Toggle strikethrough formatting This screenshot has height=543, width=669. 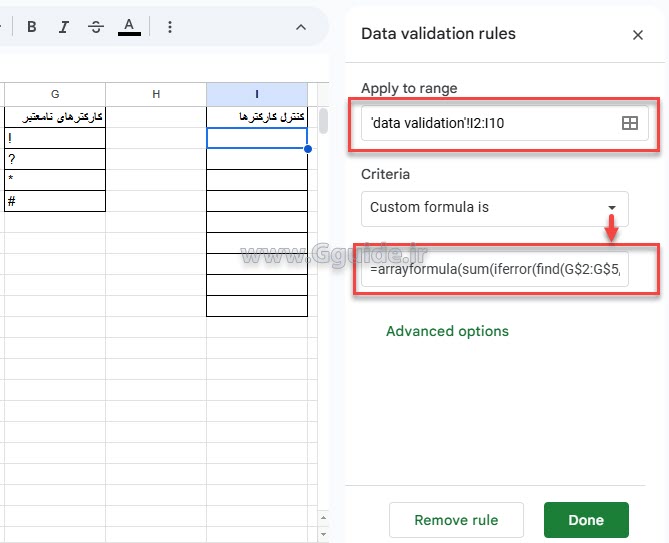tap(95, 27)
